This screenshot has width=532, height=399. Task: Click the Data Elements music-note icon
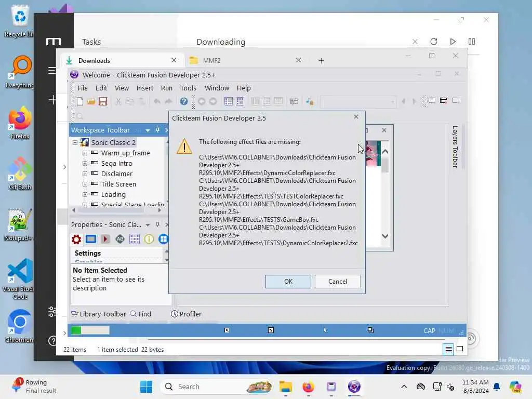coord(310,101)
